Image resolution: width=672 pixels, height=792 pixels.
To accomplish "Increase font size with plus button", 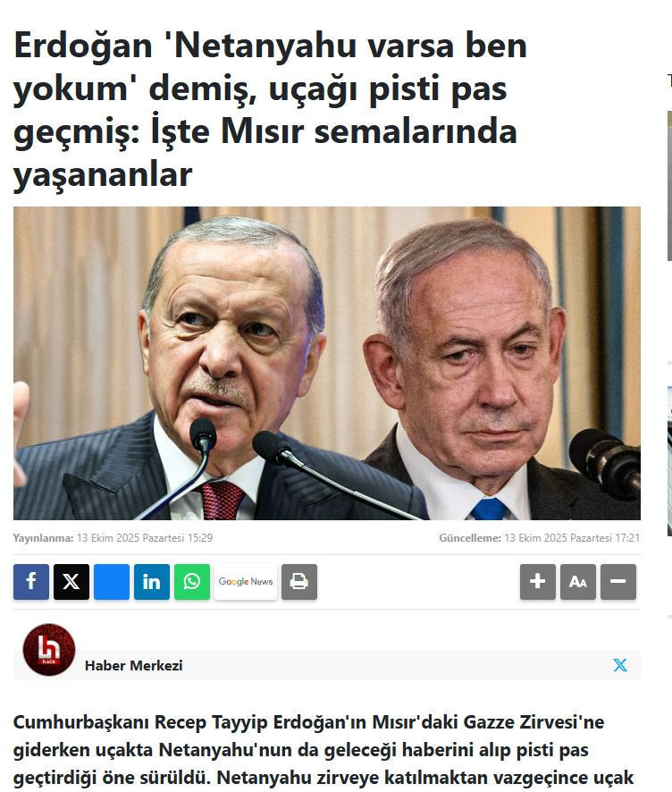I will (538, 581).
